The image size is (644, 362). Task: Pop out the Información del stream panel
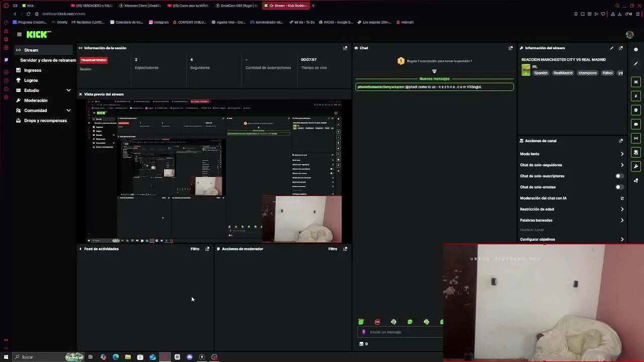[x=621, y=48]
